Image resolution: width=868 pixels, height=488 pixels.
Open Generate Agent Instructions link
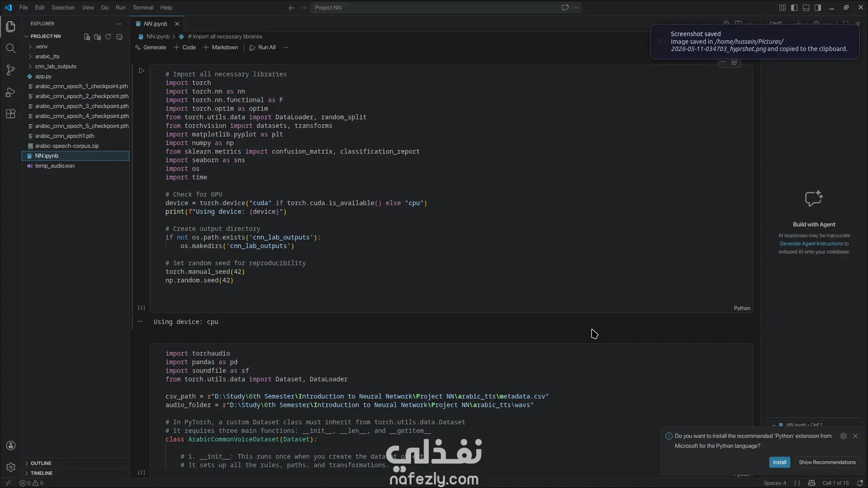pyautogui.click(x=811, y=244)
